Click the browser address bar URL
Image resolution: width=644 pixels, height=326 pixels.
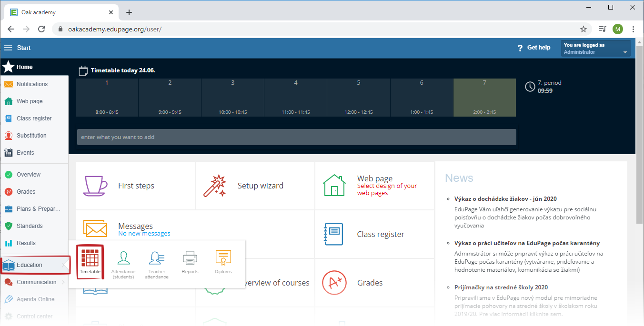[x=115, y=29]
